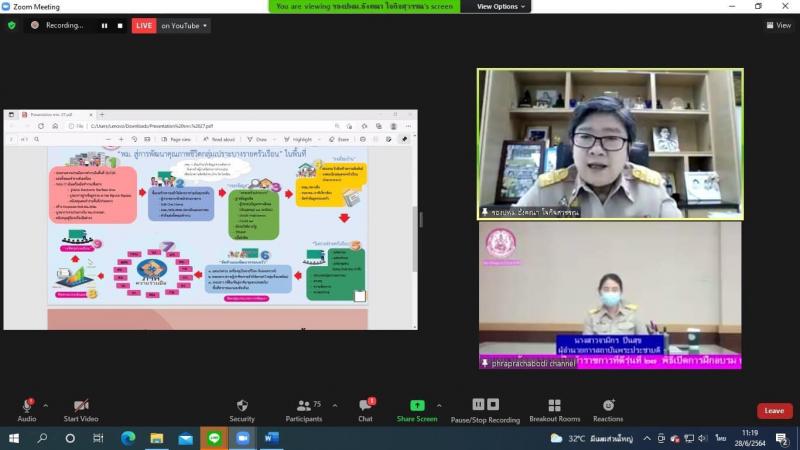Viewport: 800px width, 450px height.
Task: Select the phraprachabodi channel video tile
Action: 610,295
